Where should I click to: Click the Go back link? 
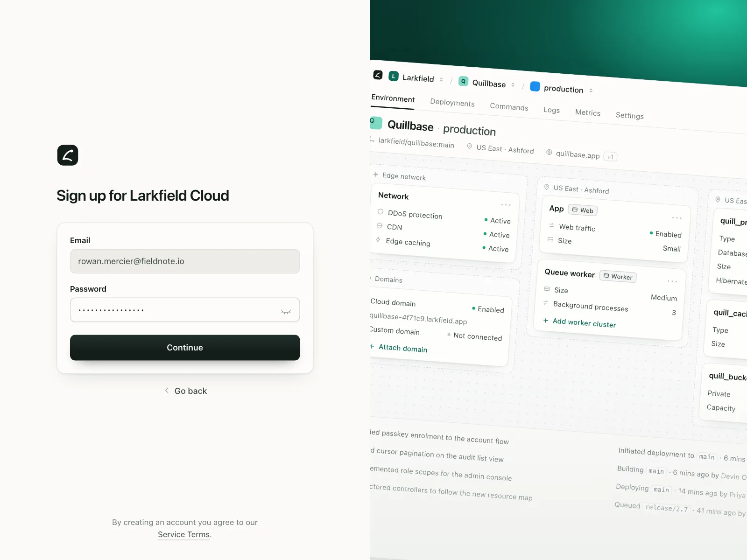coord(186,391)
